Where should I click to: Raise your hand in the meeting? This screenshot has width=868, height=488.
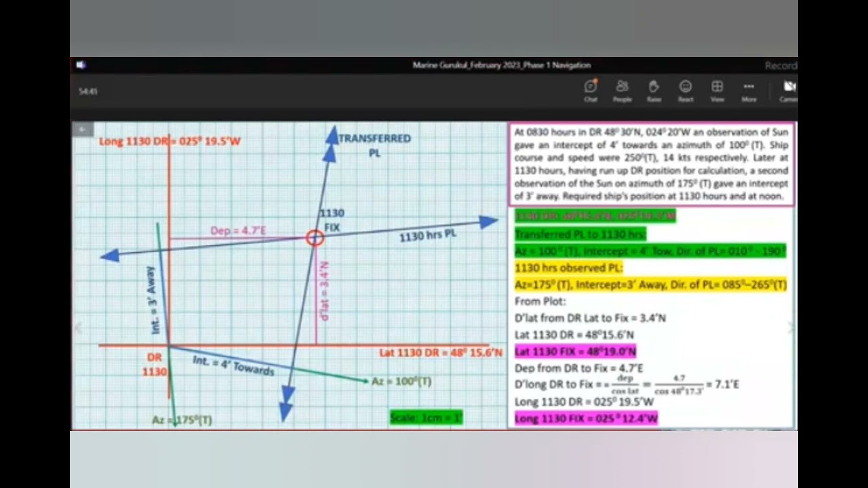[x=654, y=90]
